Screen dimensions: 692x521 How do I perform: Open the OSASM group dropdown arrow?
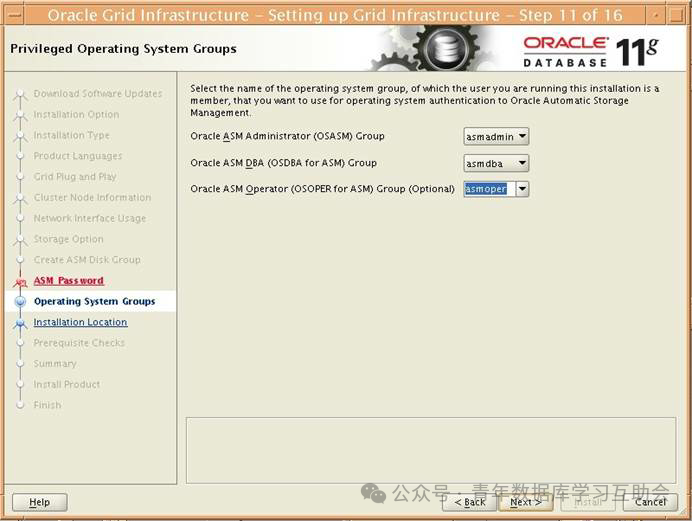[x=522, y=136]
